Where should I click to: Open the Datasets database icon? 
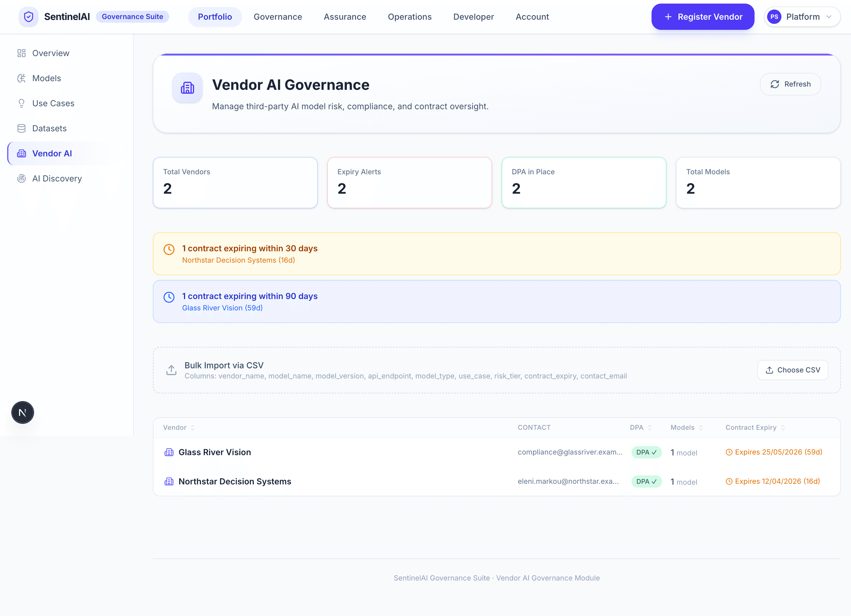coord(21,128)
